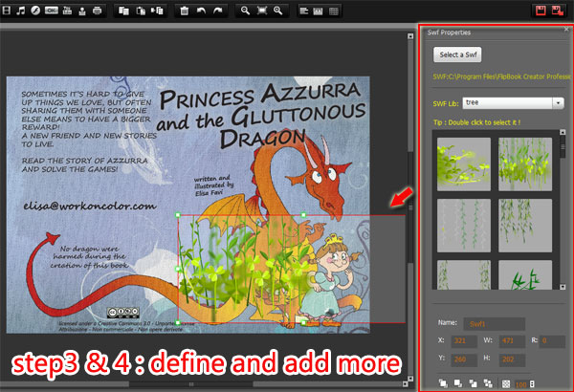Select the side-vines SWF thumbnail in last row
Image resolution: width=574 pixels, height=392 pixels.
(464, 274)
